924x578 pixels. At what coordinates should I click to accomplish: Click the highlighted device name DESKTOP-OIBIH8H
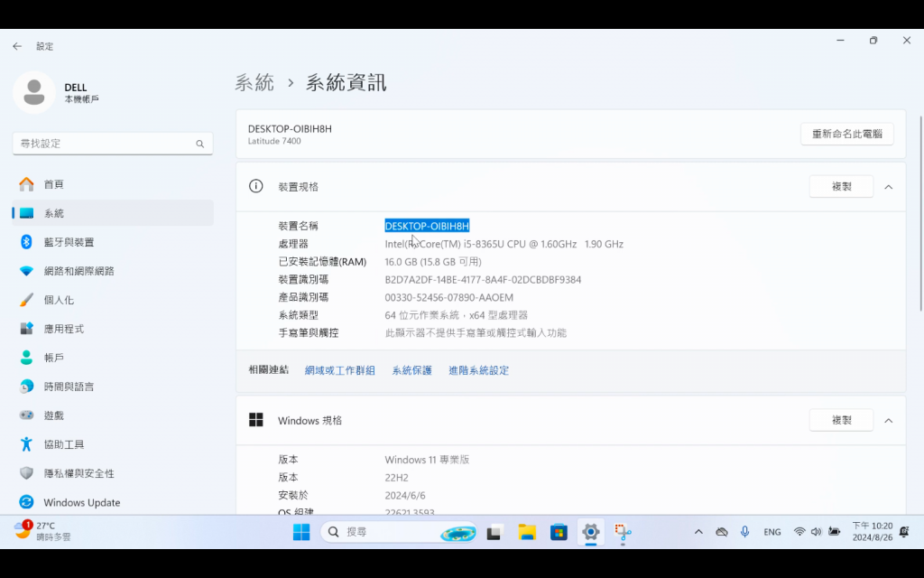pos(427,226)
